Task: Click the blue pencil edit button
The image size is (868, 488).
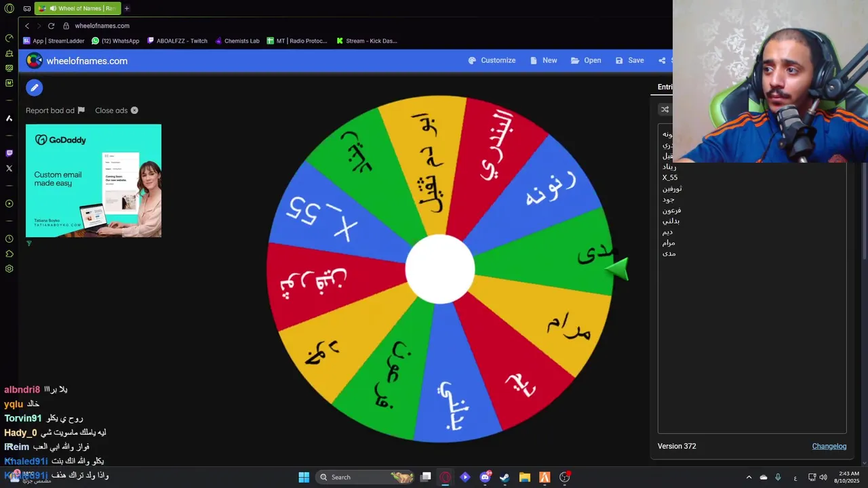Action: 34,87
